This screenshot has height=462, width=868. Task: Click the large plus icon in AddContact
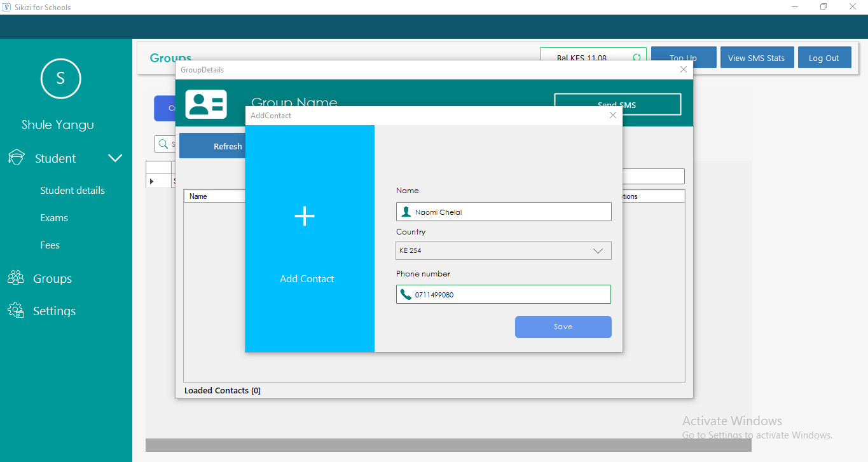tap(305, 216)
